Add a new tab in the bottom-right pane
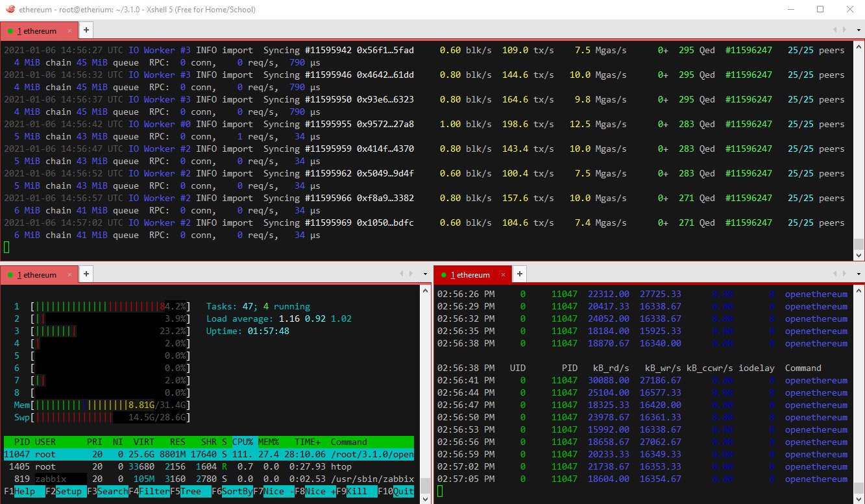Viewport: 865px width, 504px height. point(519,274)
